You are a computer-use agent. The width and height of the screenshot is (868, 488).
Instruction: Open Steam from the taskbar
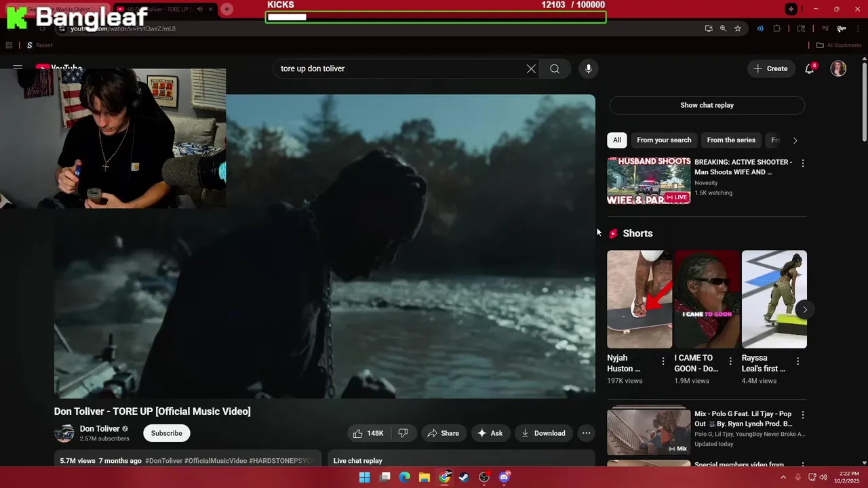464,477
